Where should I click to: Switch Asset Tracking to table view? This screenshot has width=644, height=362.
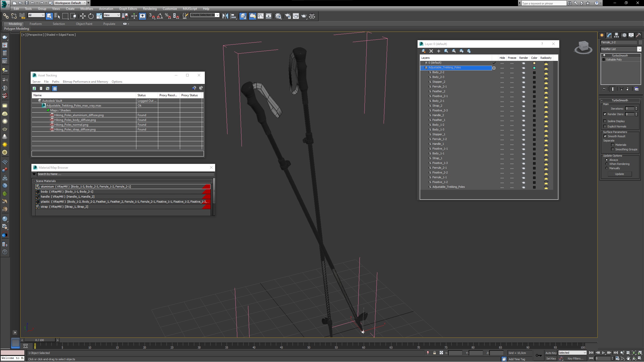pyautogui.click(x=55, y=88)
